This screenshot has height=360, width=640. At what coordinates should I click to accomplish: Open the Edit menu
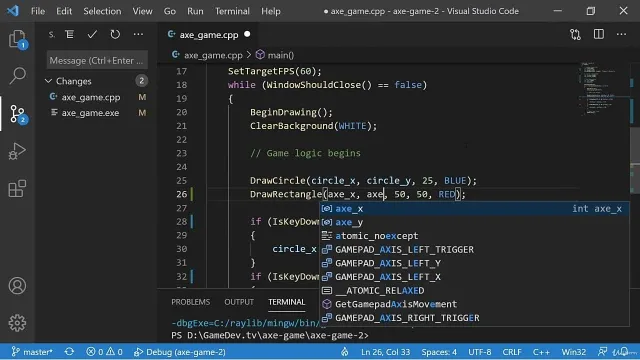pos(64,11)
